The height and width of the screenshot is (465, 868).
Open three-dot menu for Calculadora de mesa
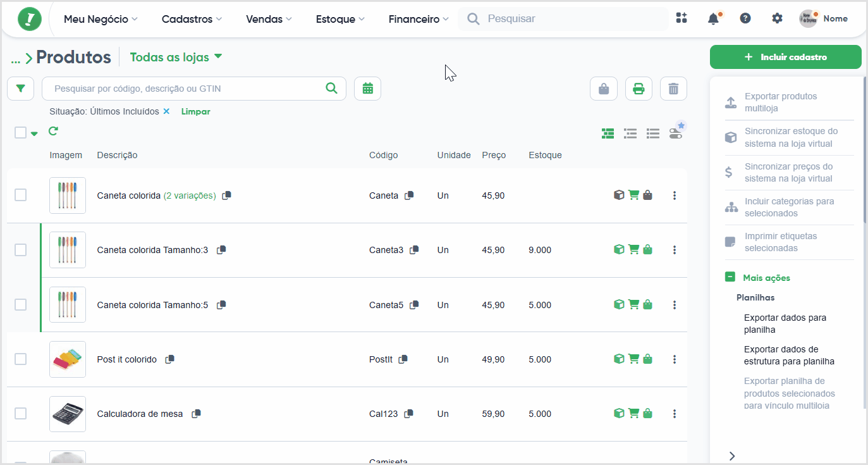pos(675,414)
